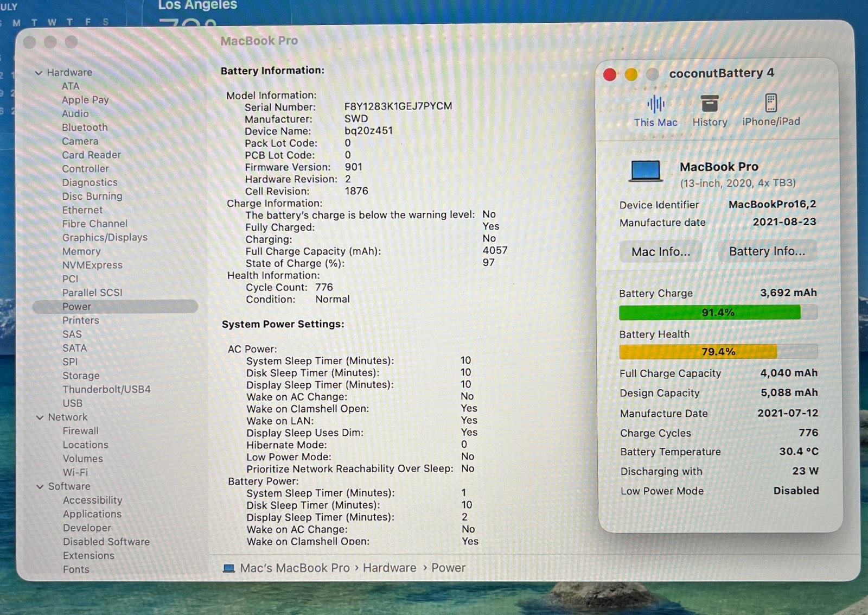Select Diagnostics in the sidebar
The width and height of the screenshot is (868, 615).
[90, 183]
